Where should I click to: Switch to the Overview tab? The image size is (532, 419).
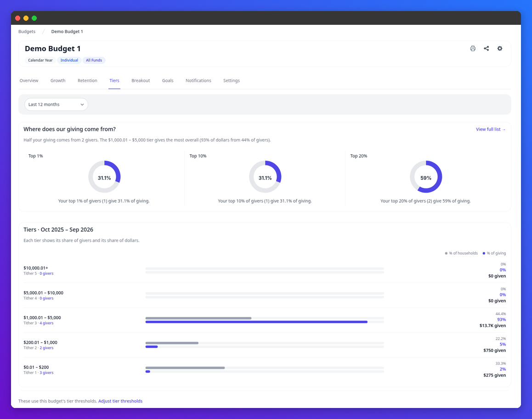point(29,81)
